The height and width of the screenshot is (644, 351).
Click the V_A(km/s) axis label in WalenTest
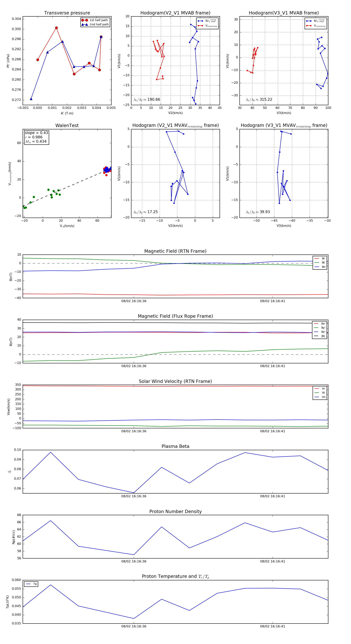pyautogui.click(x=67, y=226)
